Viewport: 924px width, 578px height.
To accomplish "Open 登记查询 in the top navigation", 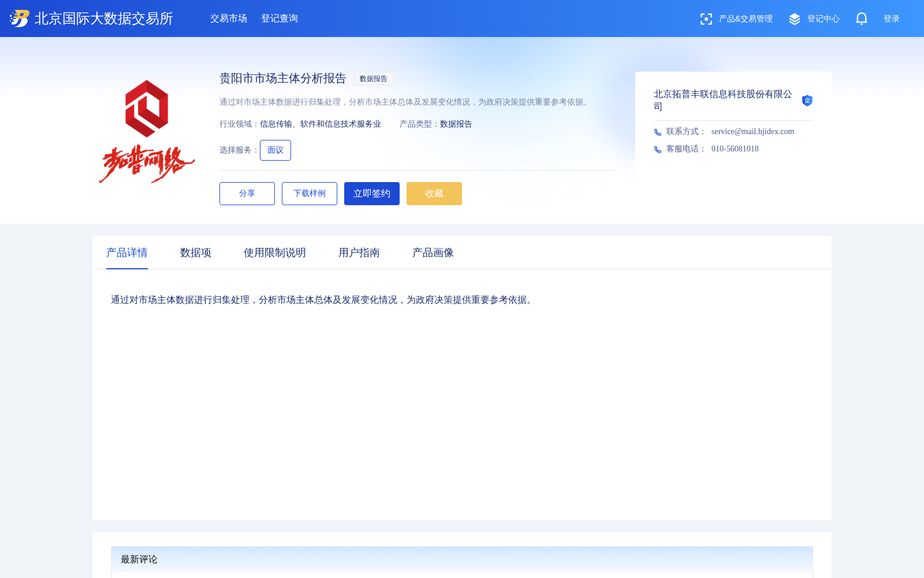I will [280, 18].
